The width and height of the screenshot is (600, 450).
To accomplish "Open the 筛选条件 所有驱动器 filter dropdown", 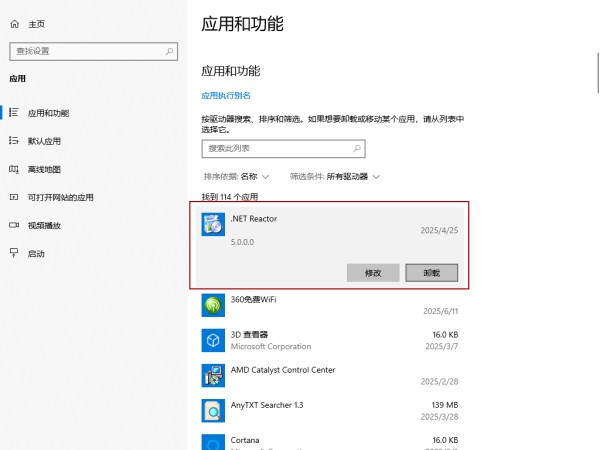I will click(335, 176).
